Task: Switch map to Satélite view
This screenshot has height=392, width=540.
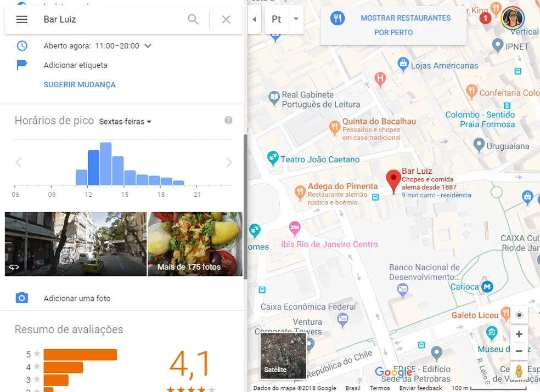Action: pos(283,356)
